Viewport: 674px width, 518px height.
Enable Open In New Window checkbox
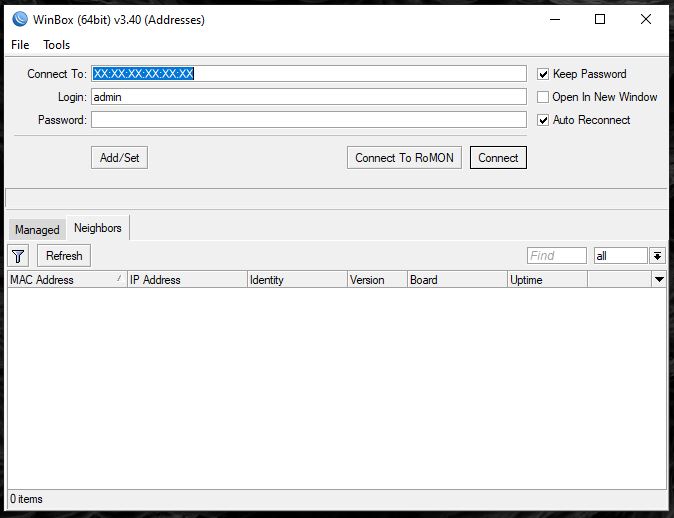pyautogui.click(x=543, y=97)
